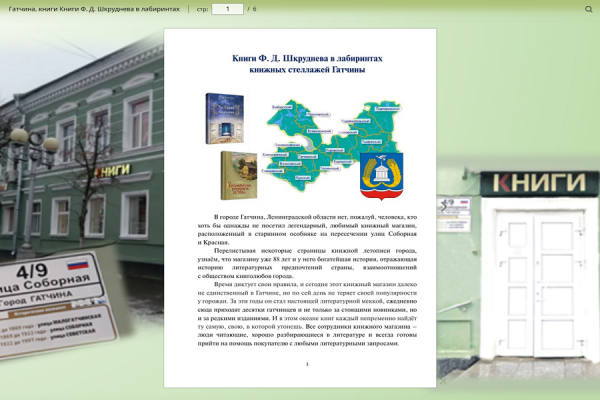Select paragraph starting 'В городе Гатчина'

[307, 230]
